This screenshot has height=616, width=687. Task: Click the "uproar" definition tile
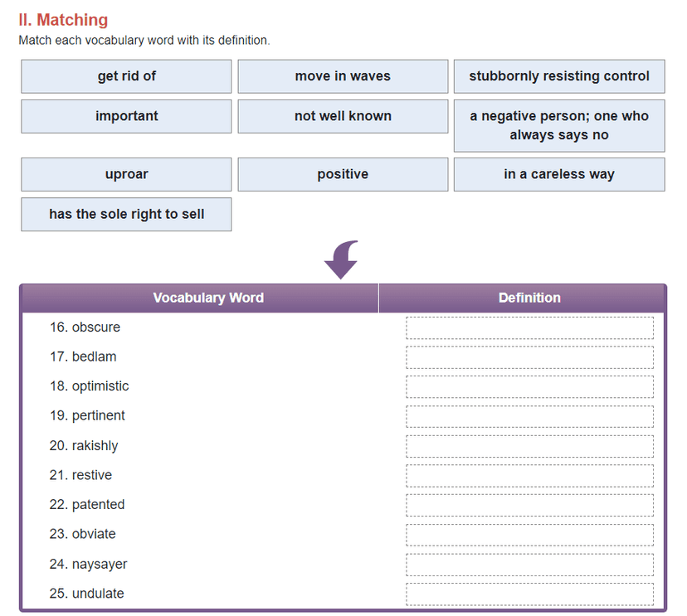tap(126, 174)
